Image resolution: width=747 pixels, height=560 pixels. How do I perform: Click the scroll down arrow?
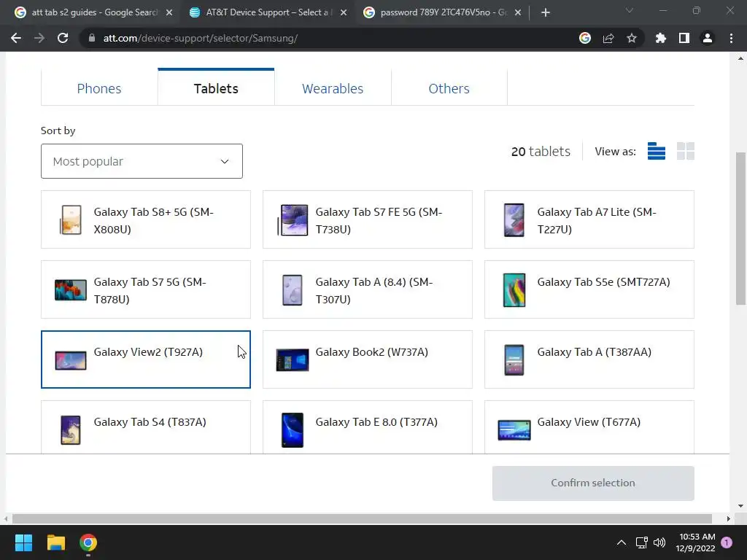pos(740,506)
